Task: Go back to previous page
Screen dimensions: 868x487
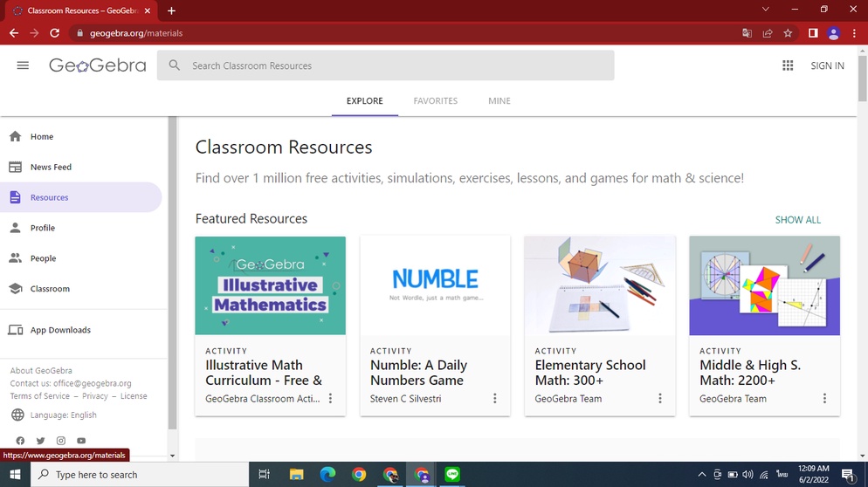Action: pos(14,33)
